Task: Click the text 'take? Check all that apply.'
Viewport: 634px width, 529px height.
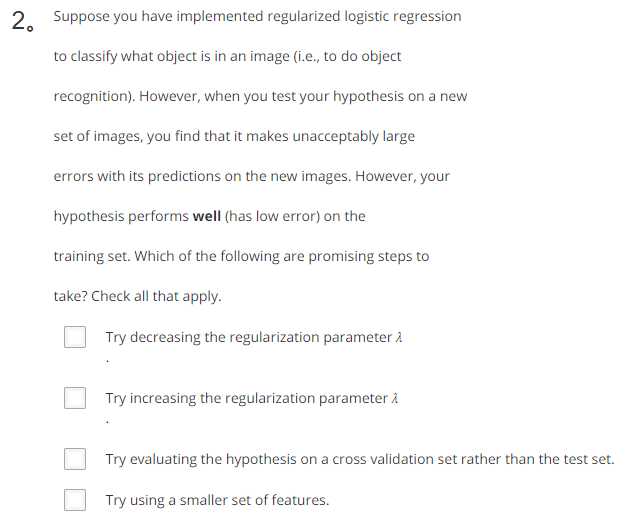Action: click(137, 296)
